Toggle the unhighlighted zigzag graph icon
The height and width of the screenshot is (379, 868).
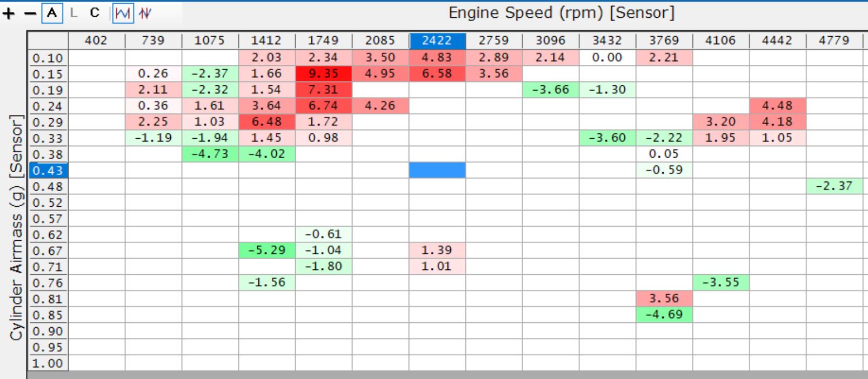[x=144, y=13]
